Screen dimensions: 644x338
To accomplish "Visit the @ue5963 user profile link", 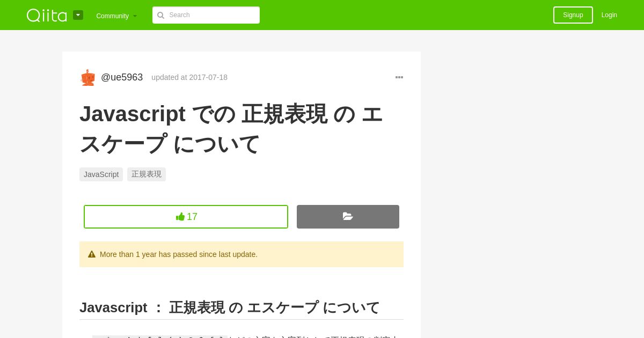I will pos(122,77).
